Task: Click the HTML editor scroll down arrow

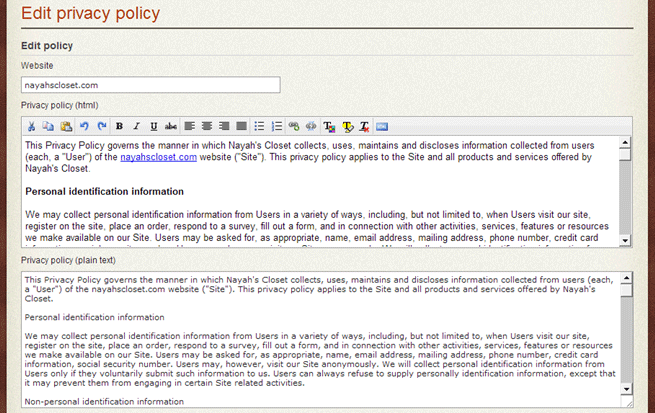Action: click(625, 241)
